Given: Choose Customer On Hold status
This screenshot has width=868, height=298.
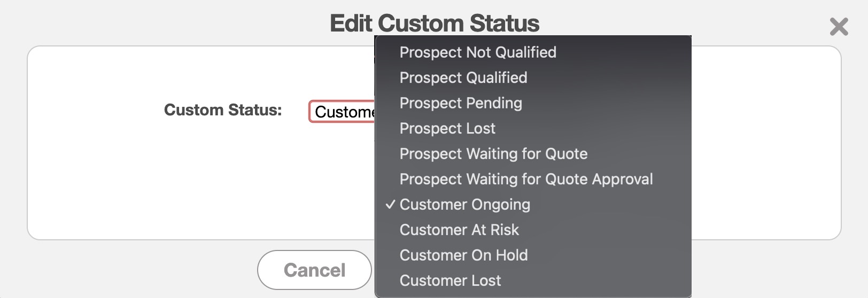Looking at the screenshot, I should pyautogui.click(x=463, y=255).
